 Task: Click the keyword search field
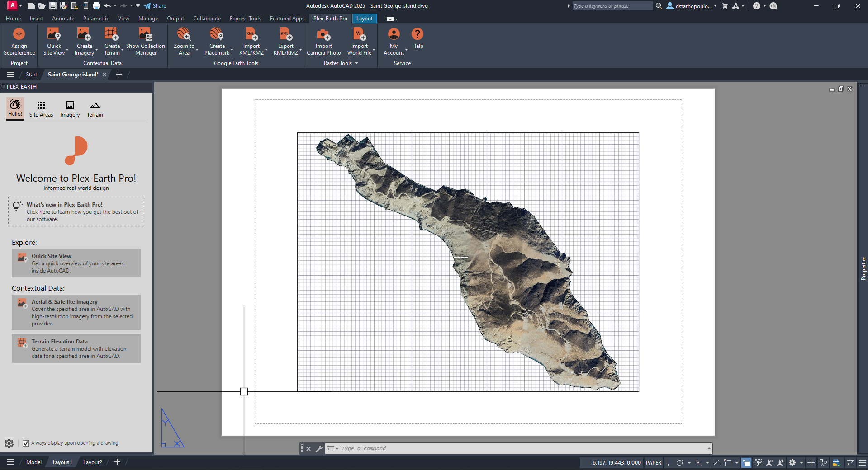point(612,6)
